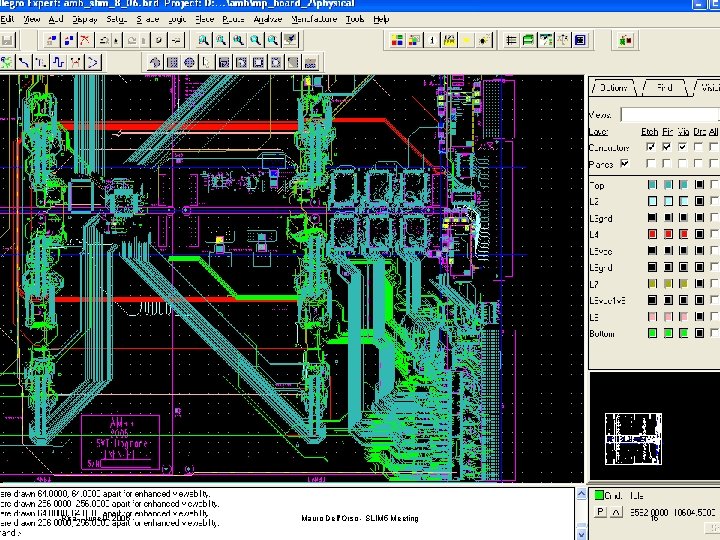Enable the All checkbox for Top layer
Screen dimensions: 720x540
pos(713,185)
